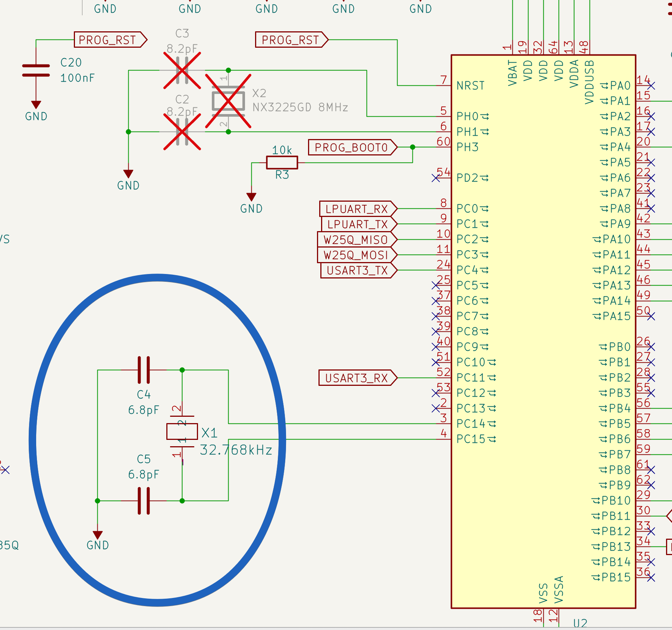The image size is (672, 630).
Task: Select the LPUART_RX net label
Action: [x=357, y=209]
